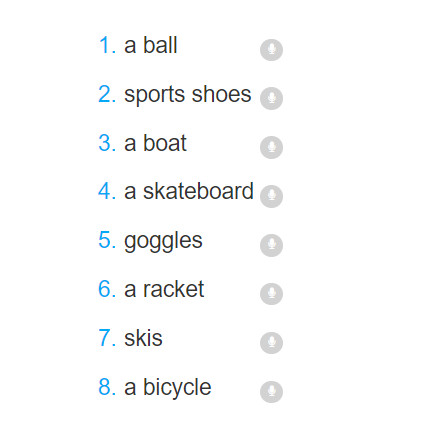444x446 pixels.
Task: Click the word "goggles"
Action: (163, 242)
